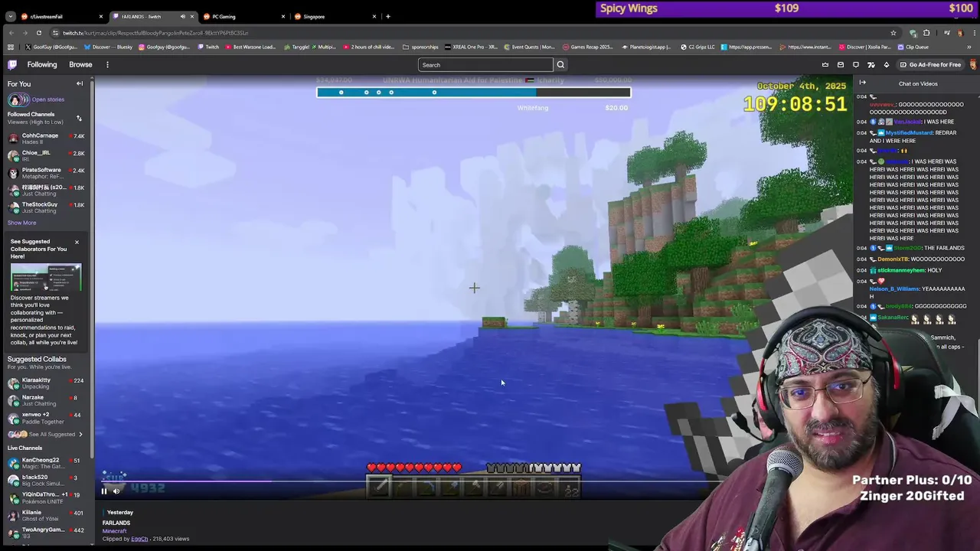Dismiss the Suggested Collaborators card
The image size is (980, 551).
coord(77,242)
